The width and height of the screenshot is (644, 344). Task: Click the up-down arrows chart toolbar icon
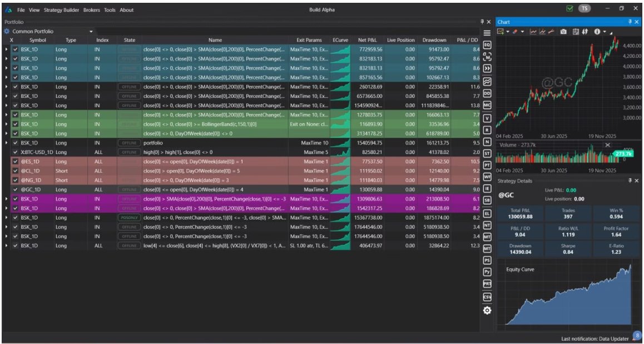pyautogui.click(x=584, y=32)
